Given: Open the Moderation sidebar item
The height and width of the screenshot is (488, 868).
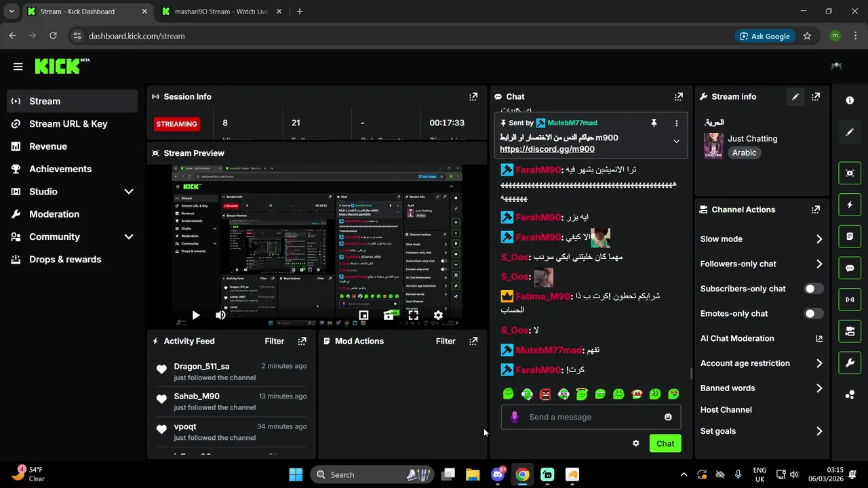Looking at the screenshot, I should (72, 214).
